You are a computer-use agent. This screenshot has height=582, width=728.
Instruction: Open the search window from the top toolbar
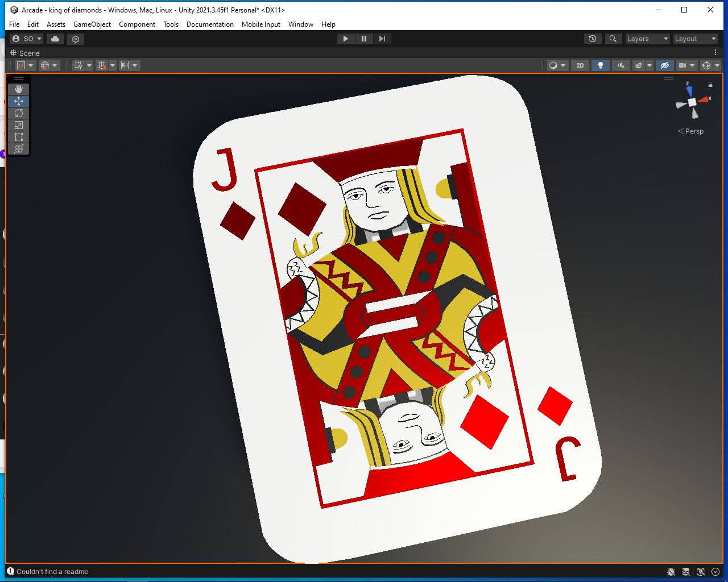(x=613, y=38)
